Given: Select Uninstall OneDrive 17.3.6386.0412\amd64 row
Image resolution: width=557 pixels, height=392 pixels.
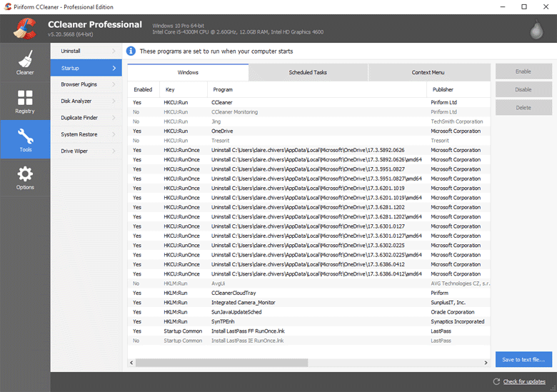Looking at the screenshot, I should tap(308, 273).
